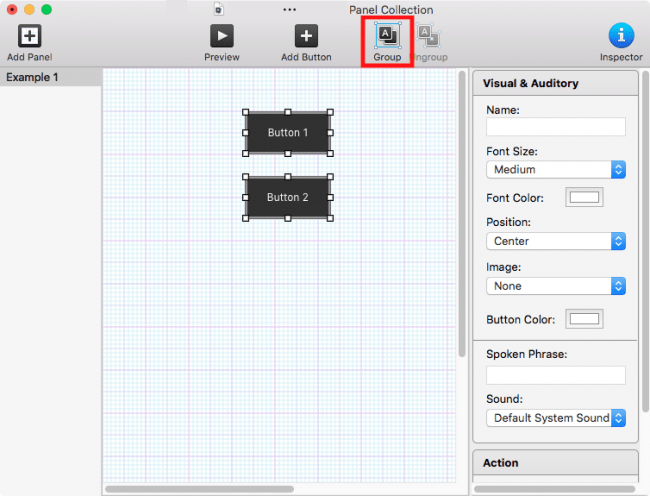The image size is (650, 496).
Task: Select Button 1 on the canvas
Action: (288, 133)
